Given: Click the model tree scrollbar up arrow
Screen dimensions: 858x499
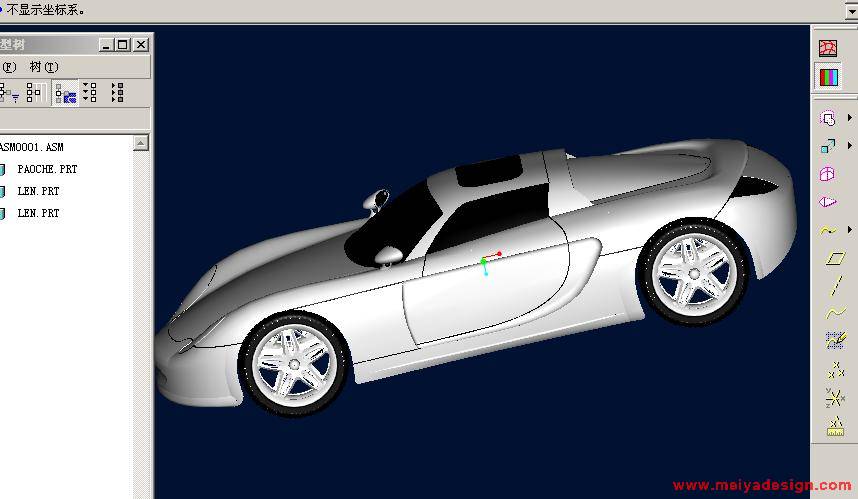Looking at the screenshot, I should point(141,143).
